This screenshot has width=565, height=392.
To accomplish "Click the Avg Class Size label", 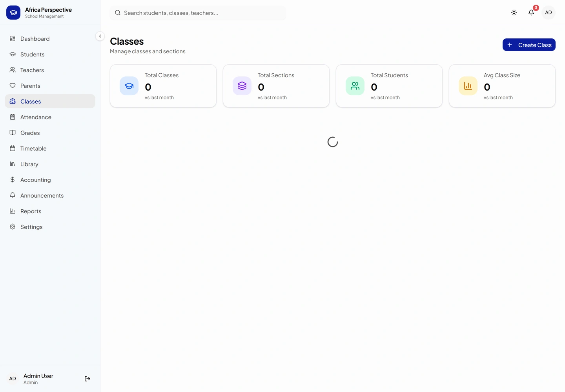I will (502, 75).
